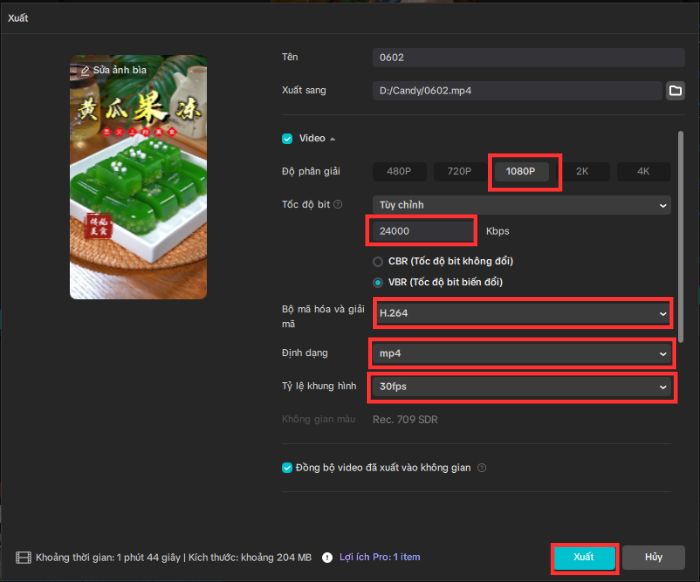Click the folder icon beside export path
Screen dimensions: 700x582
675,91
